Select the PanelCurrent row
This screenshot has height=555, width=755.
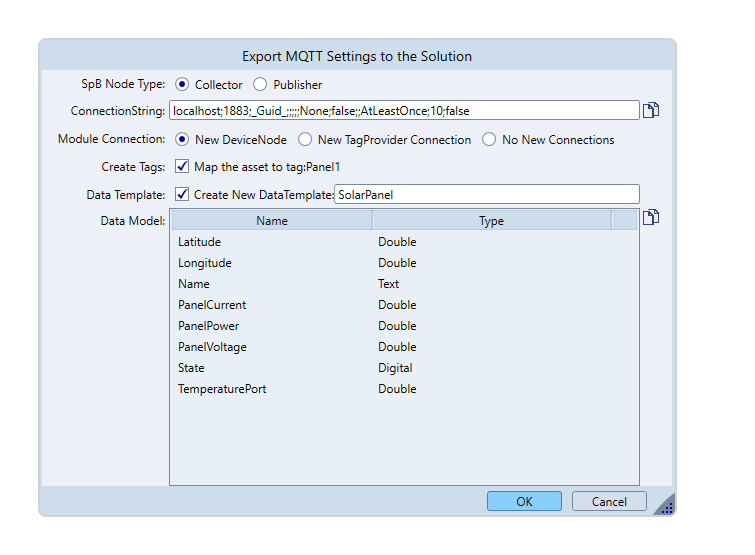click(x=404, y=305)
